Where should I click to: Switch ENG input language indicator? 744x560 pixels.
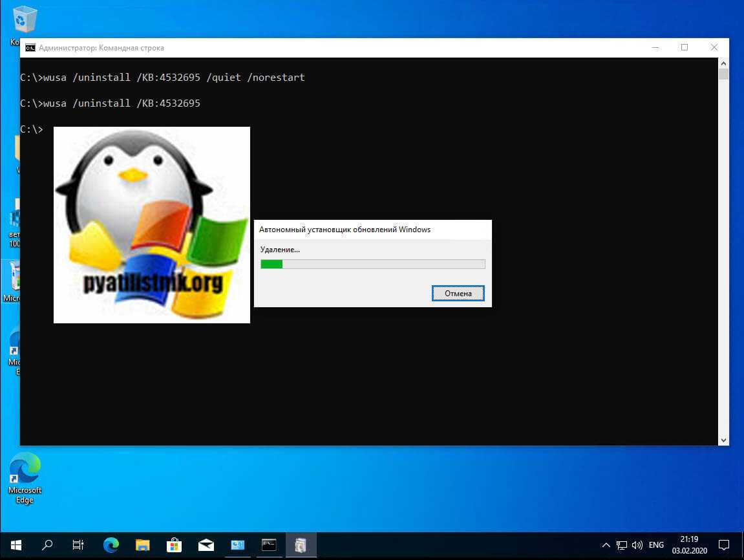coord(656,544)
